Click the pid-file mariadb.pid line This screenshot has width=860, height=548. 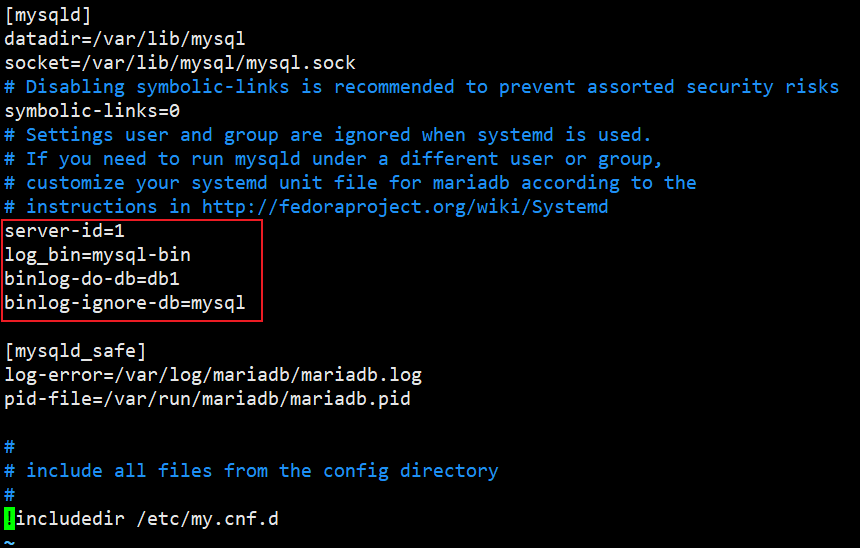(207, 399)
